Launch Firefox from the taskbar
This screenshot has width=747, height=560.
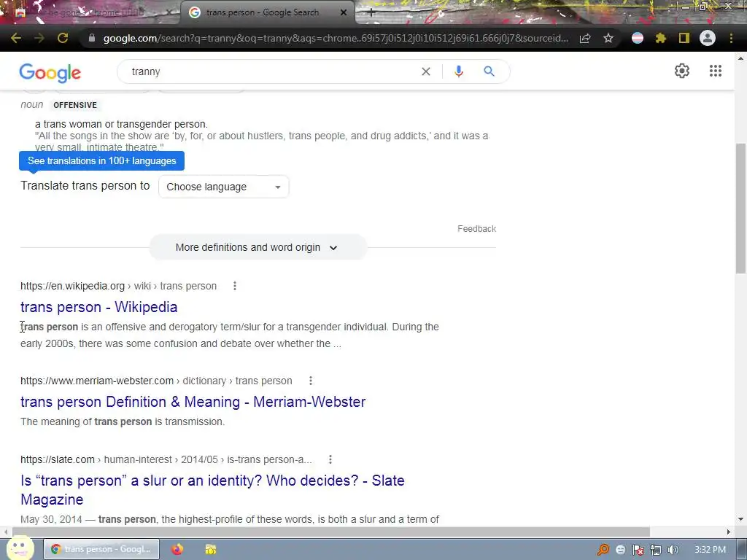177,550
